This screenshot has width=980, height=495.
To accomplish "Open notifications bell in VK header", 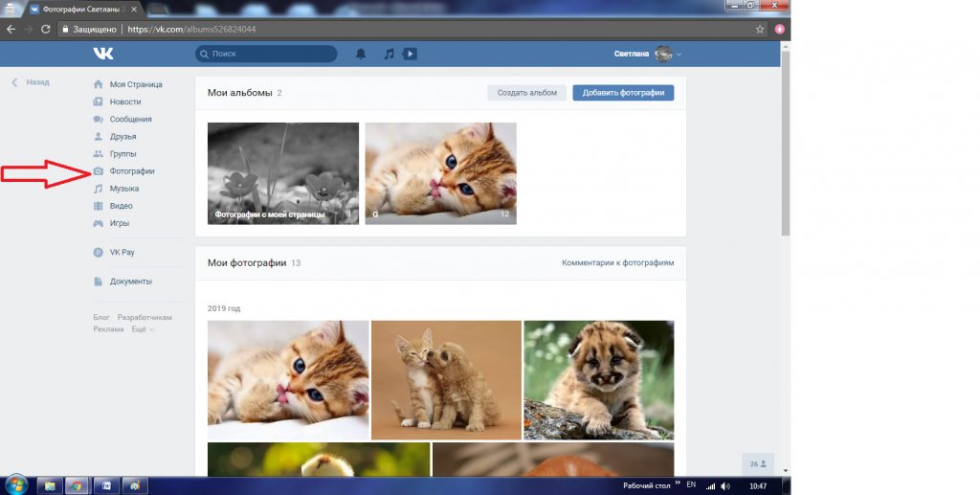I will (x=361, y=54).
